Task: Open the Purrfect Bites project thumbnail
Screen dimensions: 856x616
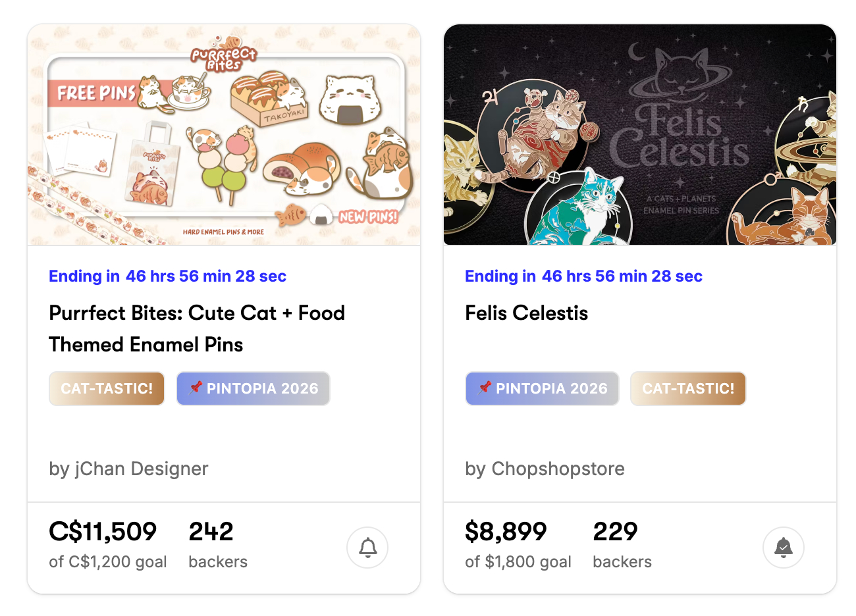Action: coord(224,135)
